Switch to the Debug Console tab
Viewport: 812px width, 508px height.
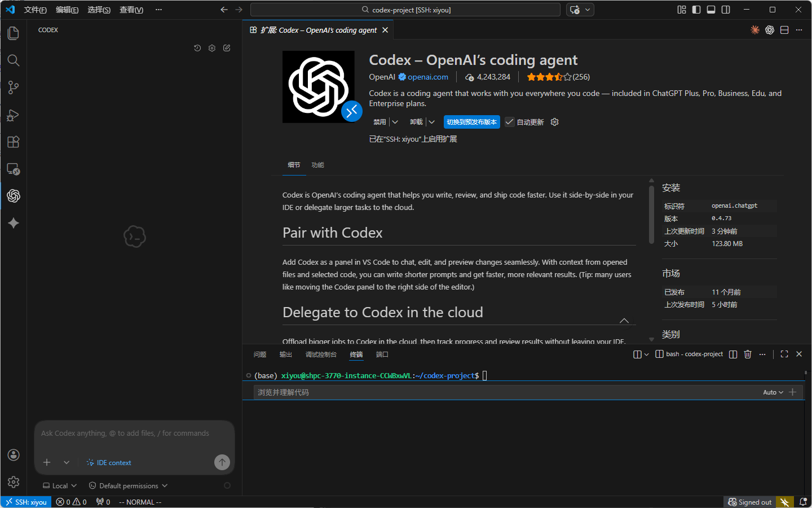click(321, 354)
